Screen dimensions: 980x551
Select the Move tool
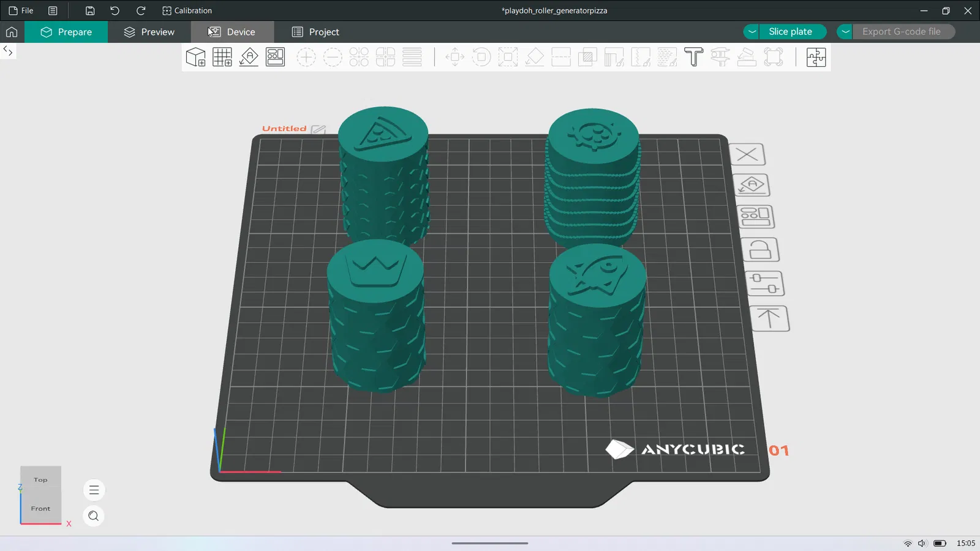(x=455, y=57)
